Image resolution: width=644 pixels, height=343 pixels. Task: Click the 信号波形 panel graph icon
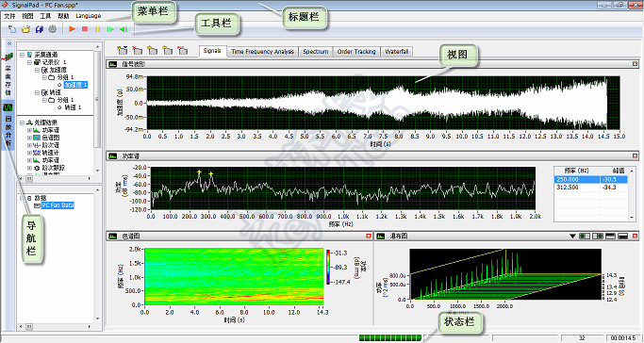112,64
